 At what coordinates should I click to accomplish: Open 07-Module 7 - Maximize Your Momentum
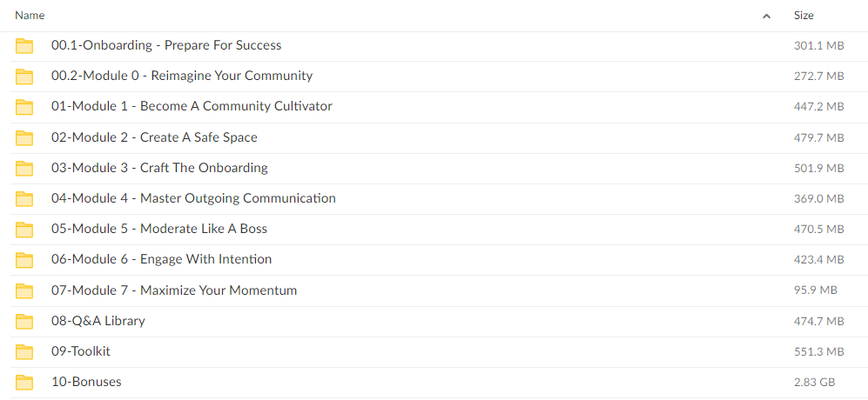(x=174, y=290)
